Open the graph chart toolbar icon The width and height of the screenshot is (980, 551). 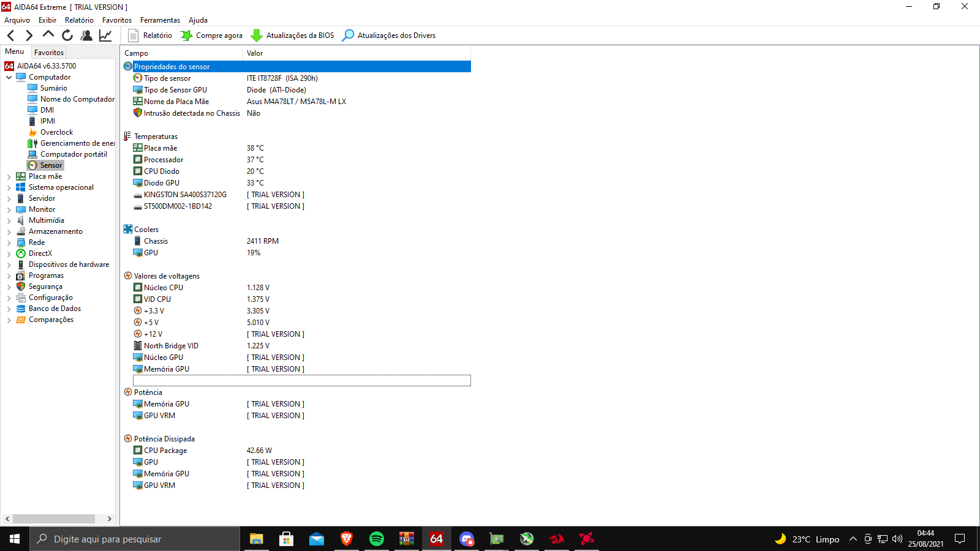tap(105, 36)
